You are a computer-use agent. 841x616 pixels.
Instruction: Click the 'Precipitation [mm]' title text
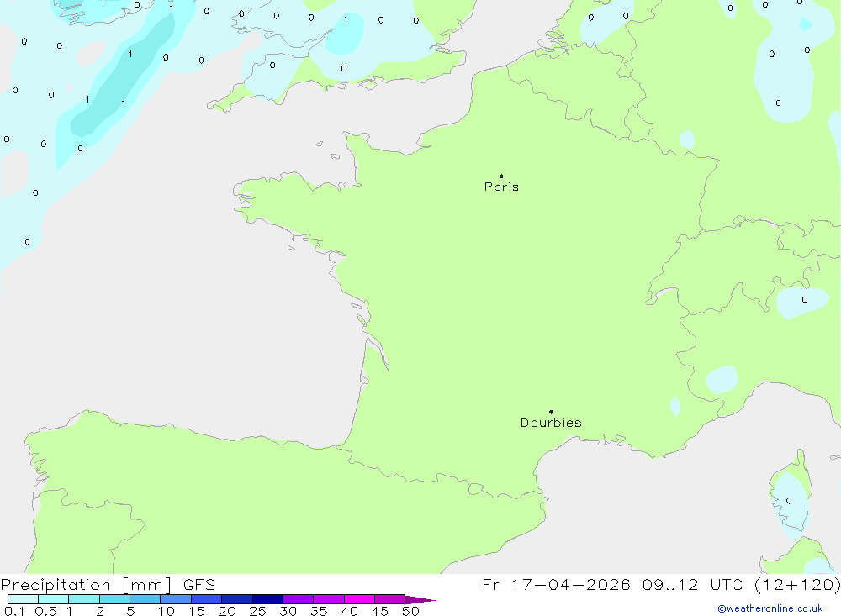tap(86, 585)
